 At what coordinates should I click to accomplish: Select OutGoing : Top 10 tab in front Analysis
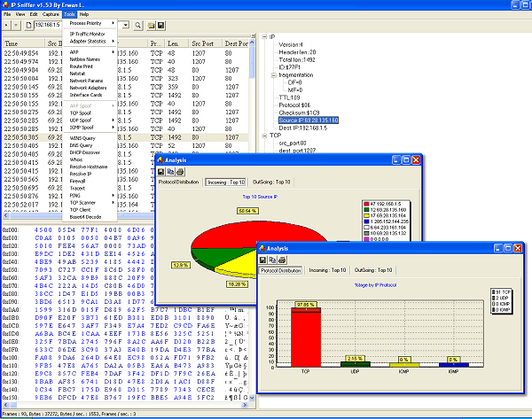coord(373,270)
